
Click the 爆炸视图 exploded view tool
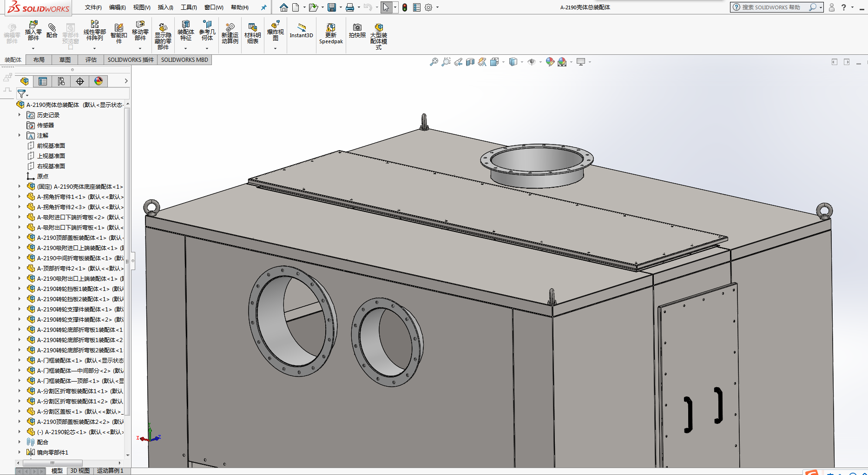click(x=275, y=30)
